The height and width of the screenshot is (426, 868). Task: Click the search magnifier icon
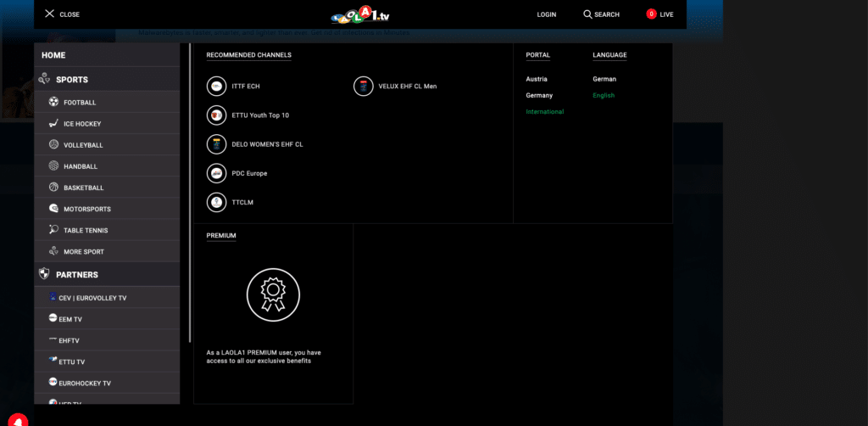tap(588, 14)
